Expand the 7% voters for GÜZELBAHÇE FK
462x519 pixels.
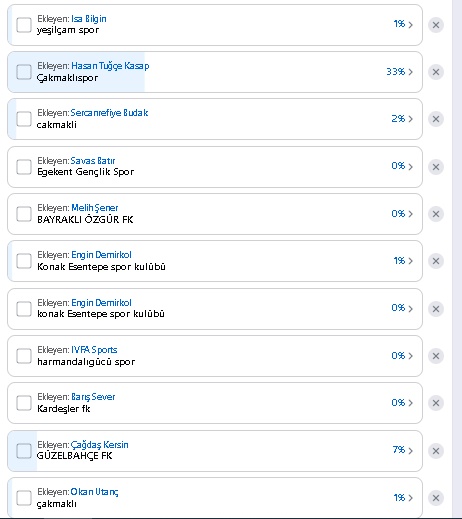click(x=403, y=450)
